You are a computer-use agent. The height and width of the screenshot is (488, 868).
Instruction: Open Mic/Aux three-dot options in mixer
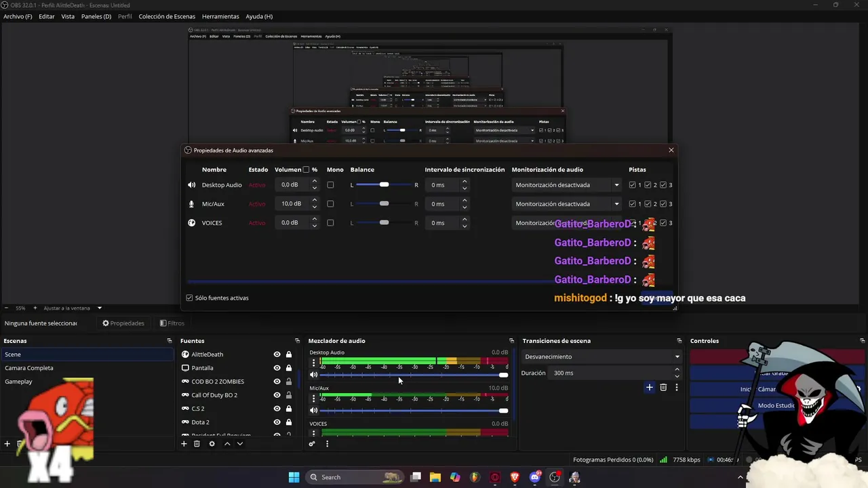pos(313,399)
